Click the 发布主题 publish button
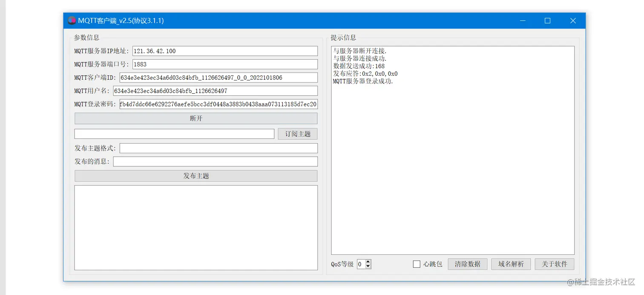The image size is (644, 295). 196,176
